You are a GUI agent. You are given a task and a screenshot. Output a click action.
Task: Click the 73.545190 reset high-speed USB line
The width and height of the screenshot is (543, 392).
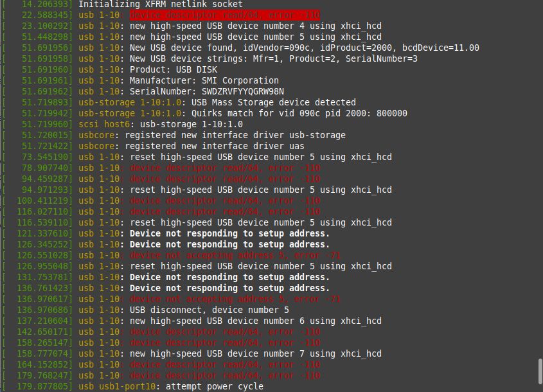tap(197, 157)
